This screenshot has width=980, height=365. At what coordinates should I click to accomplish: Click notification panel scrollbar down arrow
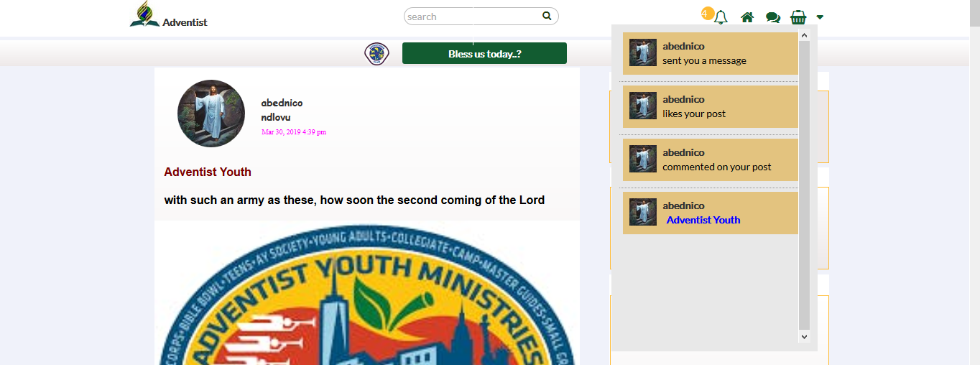pyautogui.click(x=804, y=336)
